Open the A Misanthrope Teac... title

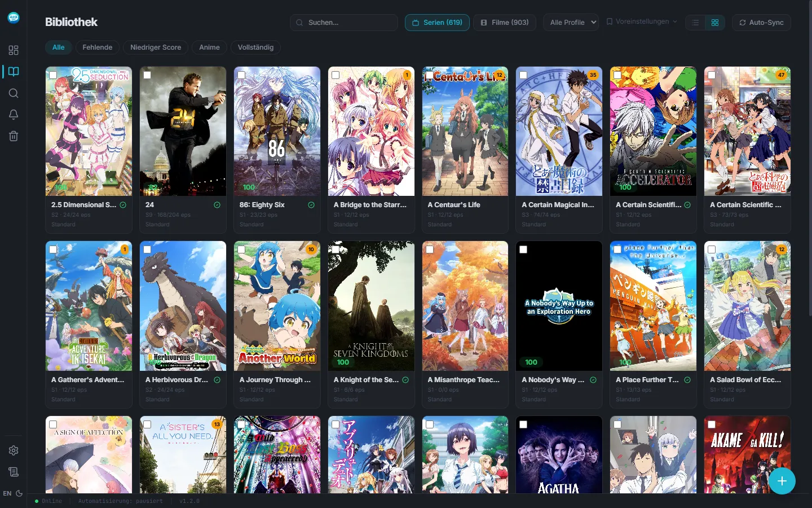click(x=464, y=380)
